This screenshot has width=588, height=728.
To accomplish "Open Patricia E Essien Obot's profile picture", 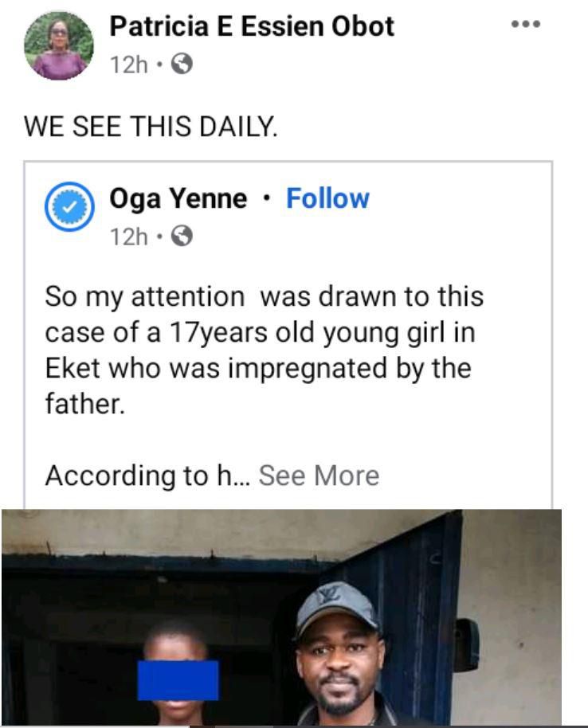I will [59, 45].
